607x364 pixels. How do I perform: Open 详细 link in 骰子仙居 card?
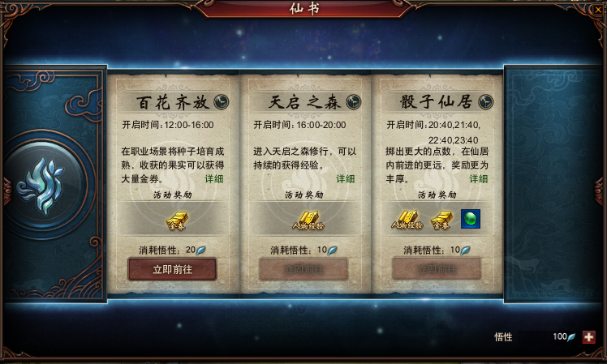(479, 178)
